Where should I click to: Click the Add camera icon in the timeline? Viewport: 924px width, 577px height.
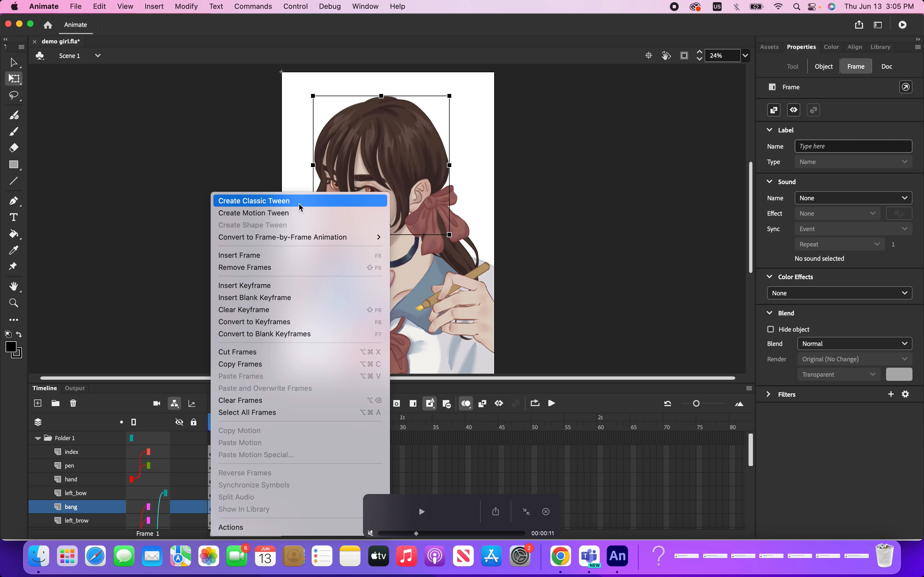coord(156,403)
